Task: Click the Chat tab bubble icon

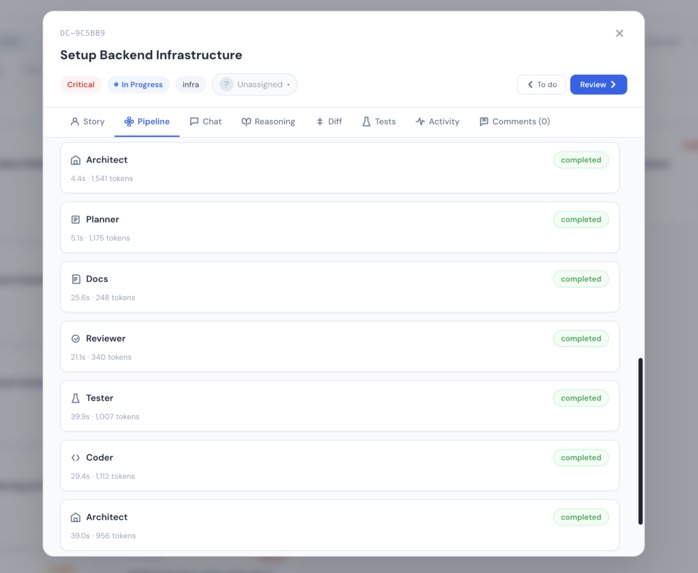Action: (x=194, y=122)
